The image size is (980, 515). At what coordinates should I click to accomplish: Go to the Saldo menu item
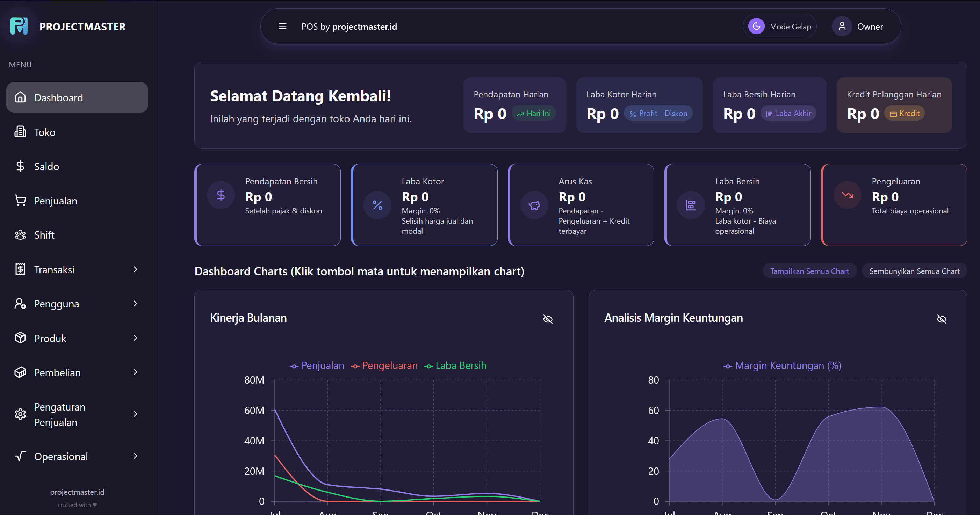(46, 166)
